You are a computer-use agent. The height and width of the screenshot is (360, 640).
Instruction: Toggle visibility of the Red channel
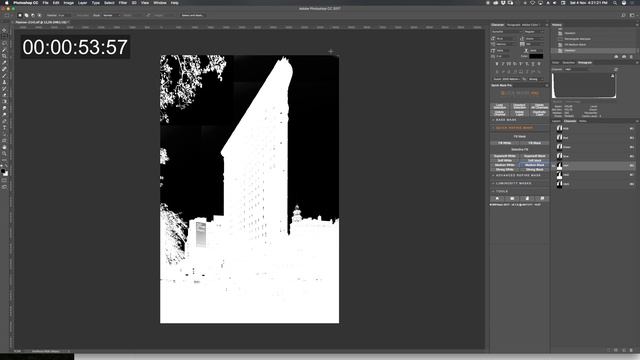click(x=554, y=138)
